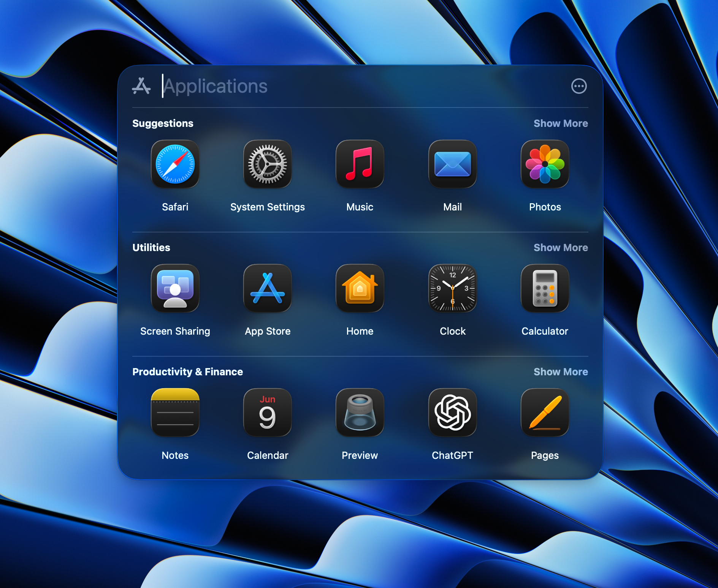Image resolution: width=718 pixels, height=588 pixels.
Task: Focus the Applications search field
Action: [361, 86]
